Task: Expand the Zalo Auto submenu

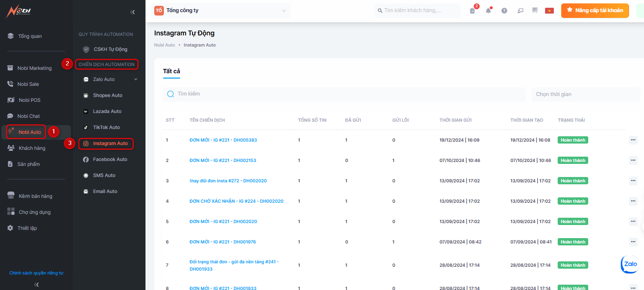Action: click(136, 80)
